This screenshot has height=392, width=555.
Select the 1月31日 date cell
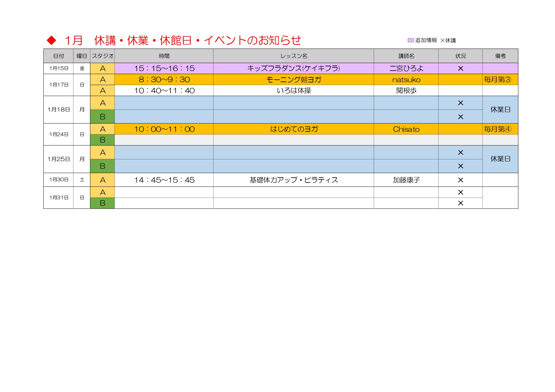coord(59,198)
